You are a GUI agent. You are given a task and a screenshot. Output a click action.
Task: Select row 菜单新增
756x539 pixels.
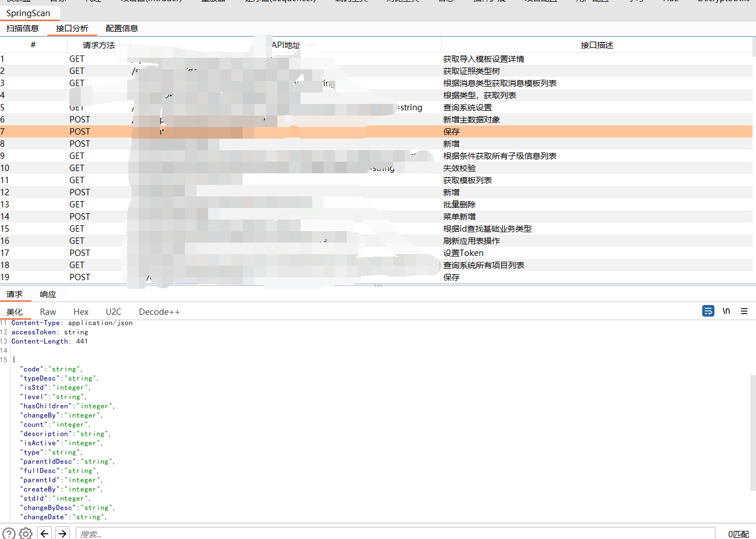[x=376, y=217]
